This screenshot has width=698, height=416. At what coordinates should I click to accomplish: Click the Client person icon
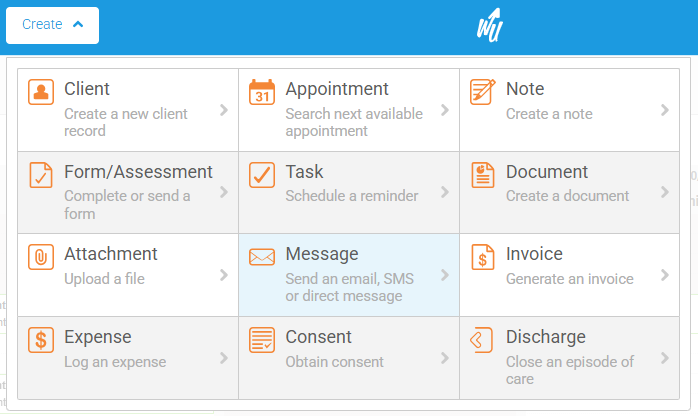coord(41,92)
